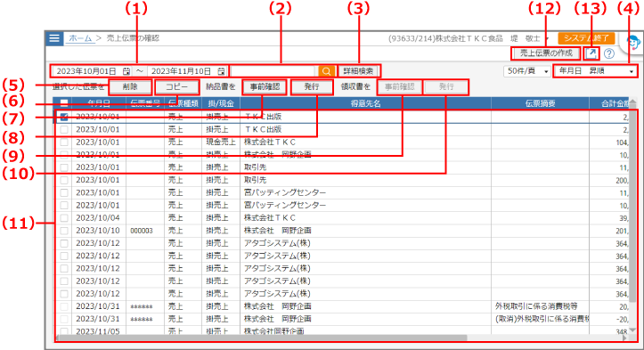Open the start date calendar picker icon
This screenshot has height=350, width=644.
tap(126, 71)
